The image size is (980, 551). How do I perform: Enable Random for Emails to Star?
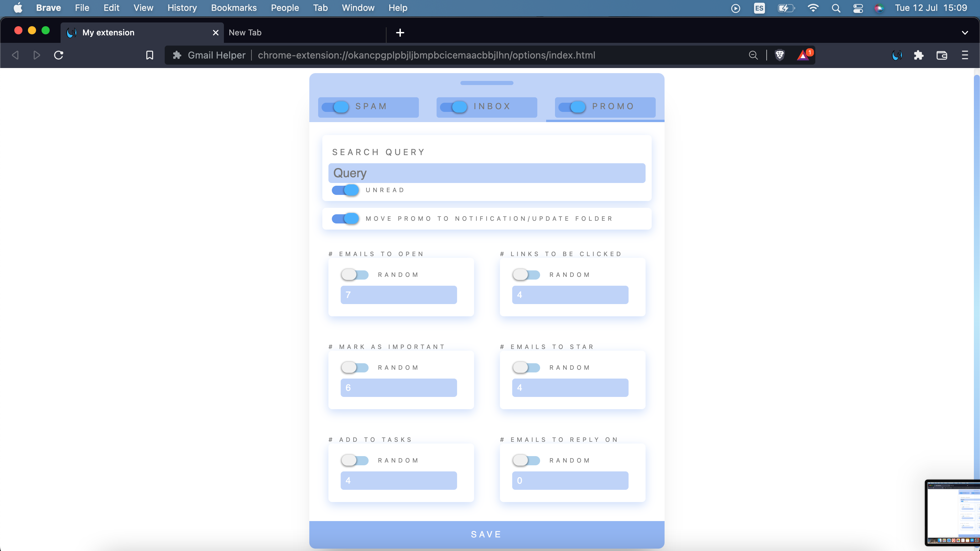(526, 367)
